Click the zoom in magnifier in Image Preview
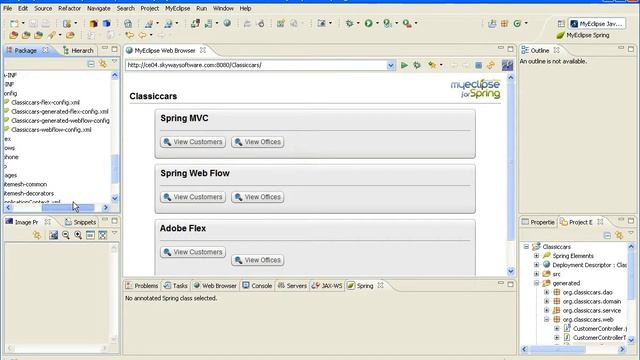The height and width of the screenshot is (360, 640). 78,235
